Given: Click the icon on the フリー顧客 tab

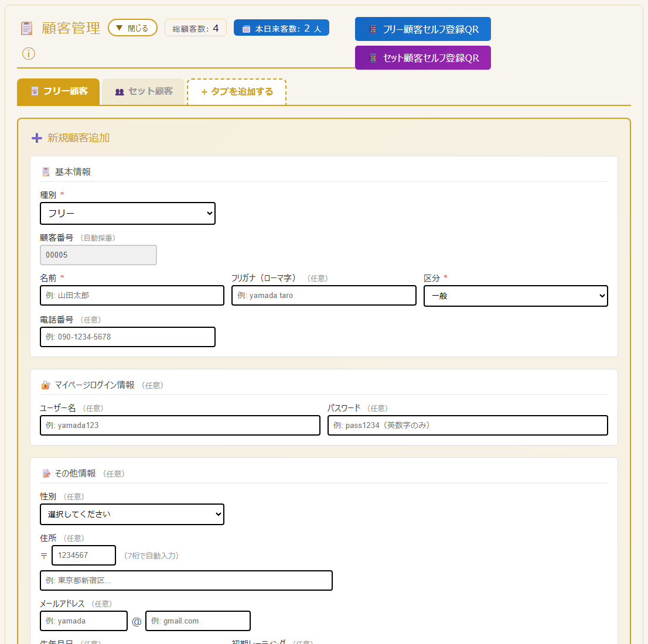Looking at the screenshot, I should 35,91.
